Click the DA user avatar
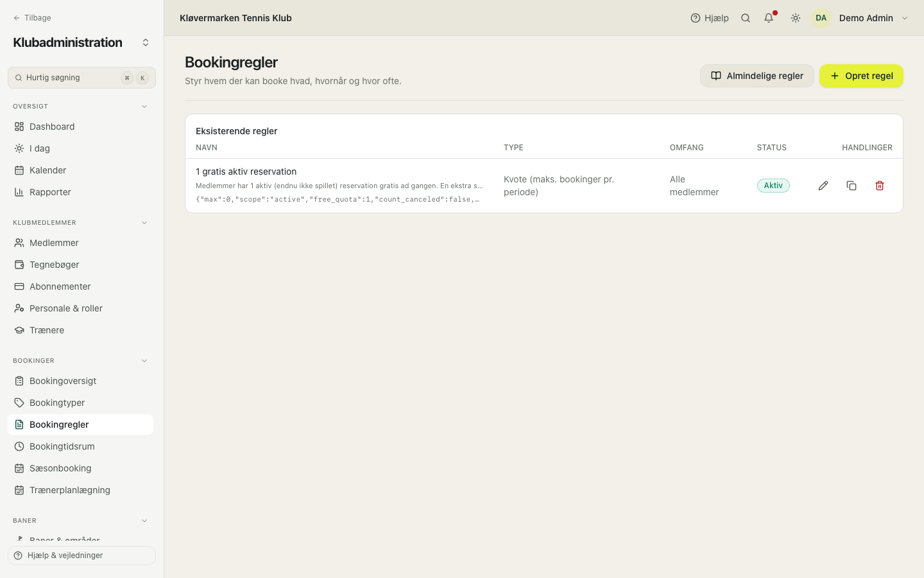This screenshot has height=578, width=924. tap(821, 18)
